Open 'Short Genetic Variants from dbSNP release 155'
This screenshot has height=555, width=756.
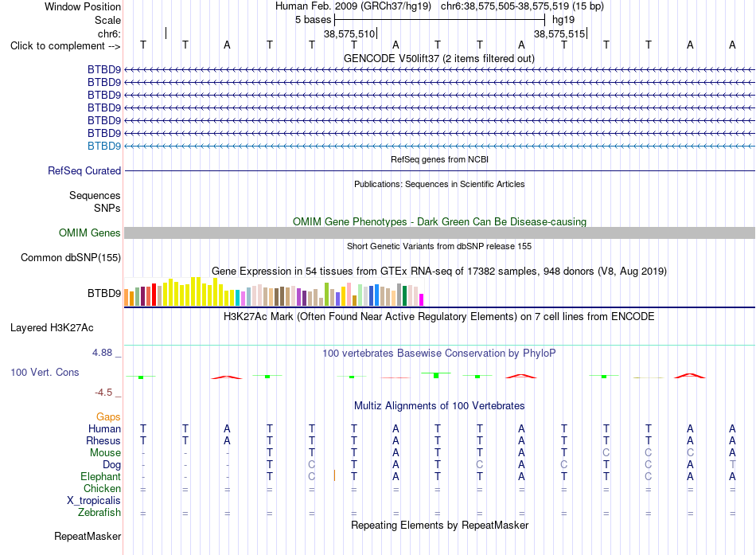pyautogui.click(x=439, y=246)
